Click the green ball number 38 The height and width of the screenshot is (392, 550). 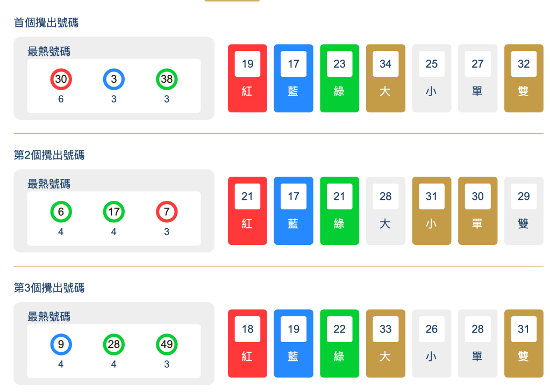[167, 80]
